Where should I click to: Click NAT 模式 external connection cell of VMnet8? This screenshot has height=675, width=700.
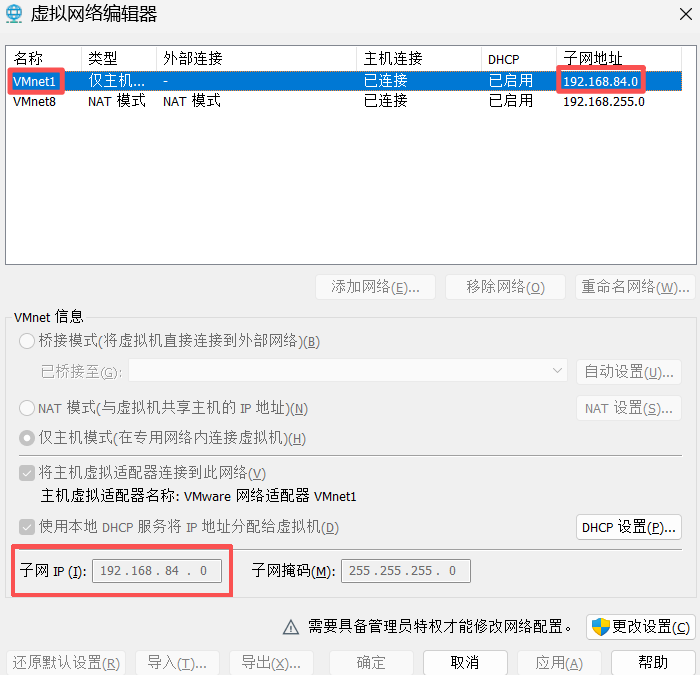click(x=192, y=101)
